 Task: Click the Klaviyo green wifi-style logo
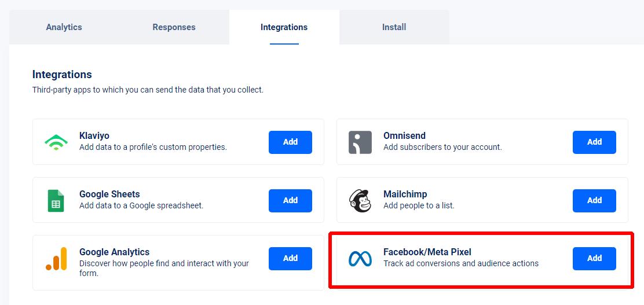click(x=56, y=142)
